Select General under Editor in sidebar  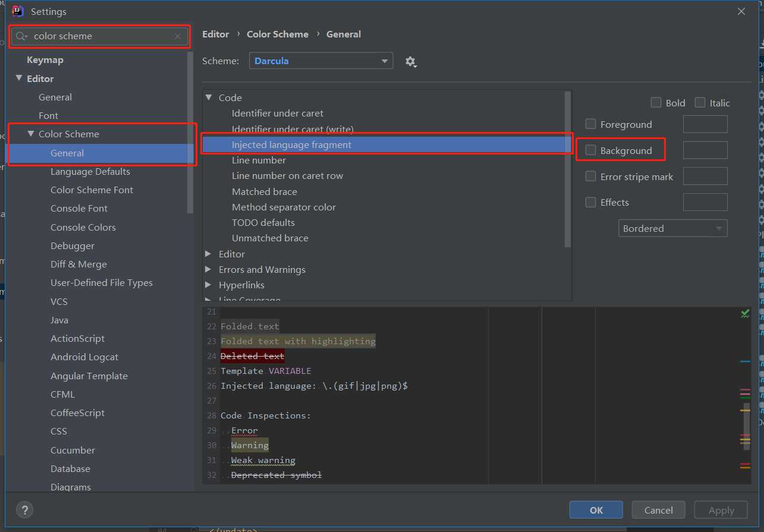[x=55, y=97]
